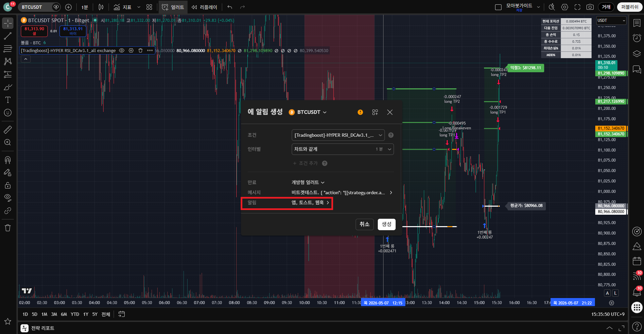The width and height of the screenshot is (644, 334).
Task: Open the economic calendar panel
Action: [x=637, y=261]
